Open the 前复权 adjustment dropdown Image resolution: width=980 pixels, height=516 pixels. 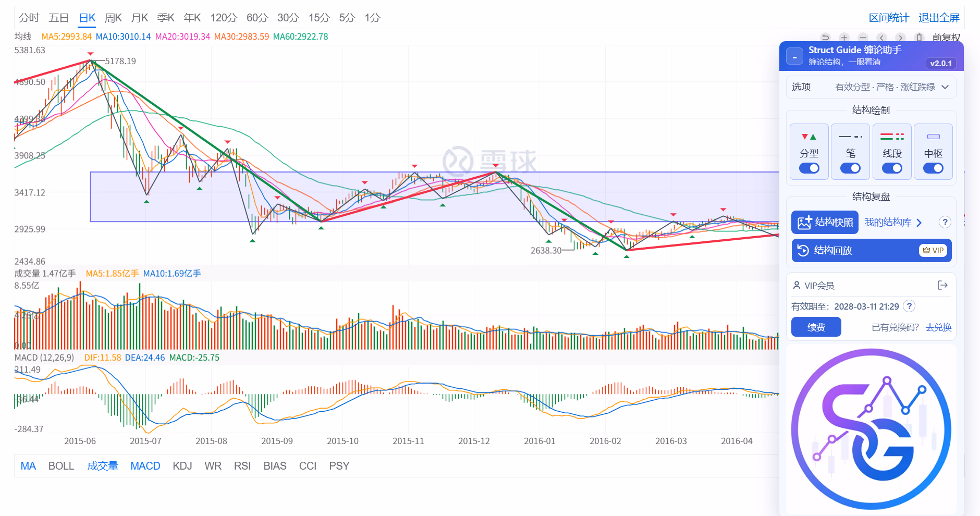[x=946, y=38]
